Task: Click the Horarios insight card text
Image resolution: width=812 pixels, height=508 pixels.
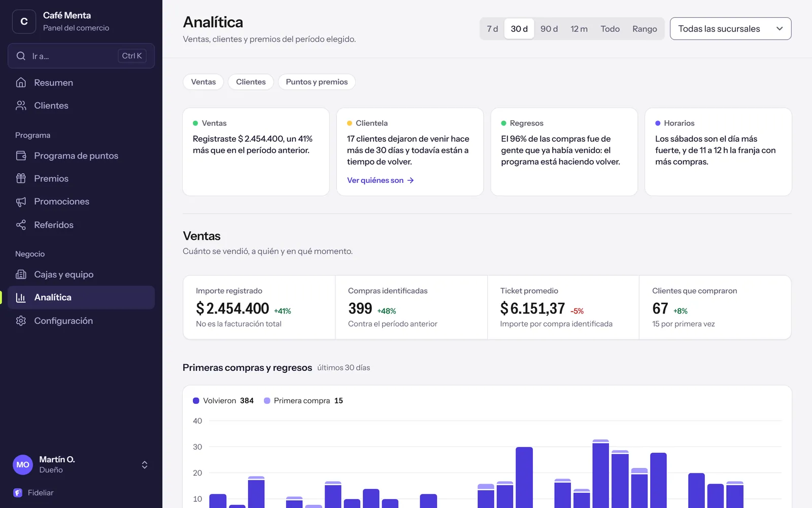Action: 716,150
